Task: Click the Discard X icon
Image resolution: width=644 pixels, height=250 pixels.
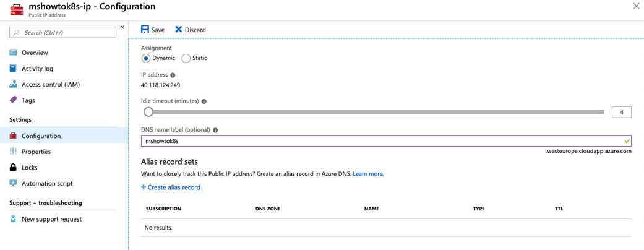Action: pos(178,30)
